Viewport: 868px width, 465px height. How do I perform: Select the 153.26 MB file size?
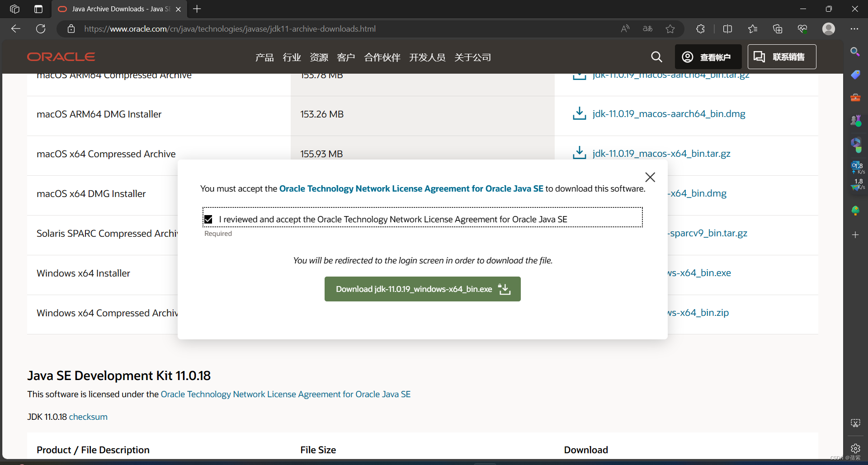coord(322,114)
